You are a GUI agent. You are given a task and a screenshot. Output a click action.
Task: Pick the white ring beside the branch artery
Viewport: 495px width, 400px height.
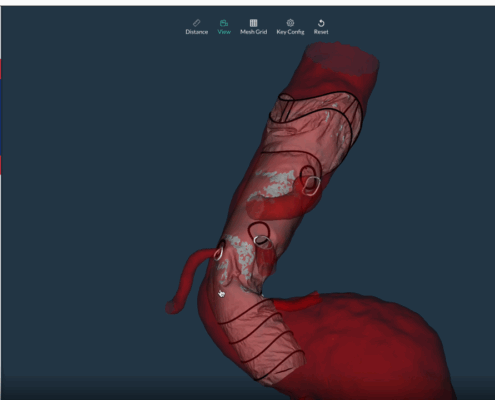click(218, 254)
